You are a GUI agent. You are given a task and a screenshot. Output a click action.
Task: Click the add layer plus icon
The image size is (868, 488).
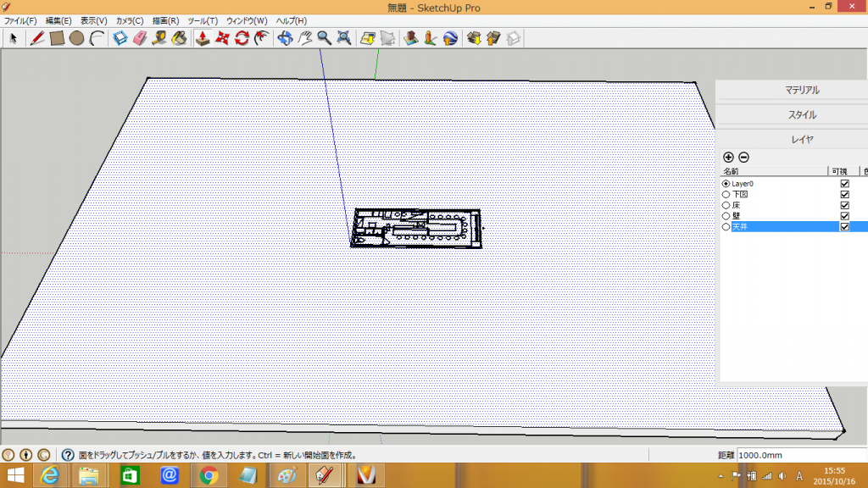(728, 157)
